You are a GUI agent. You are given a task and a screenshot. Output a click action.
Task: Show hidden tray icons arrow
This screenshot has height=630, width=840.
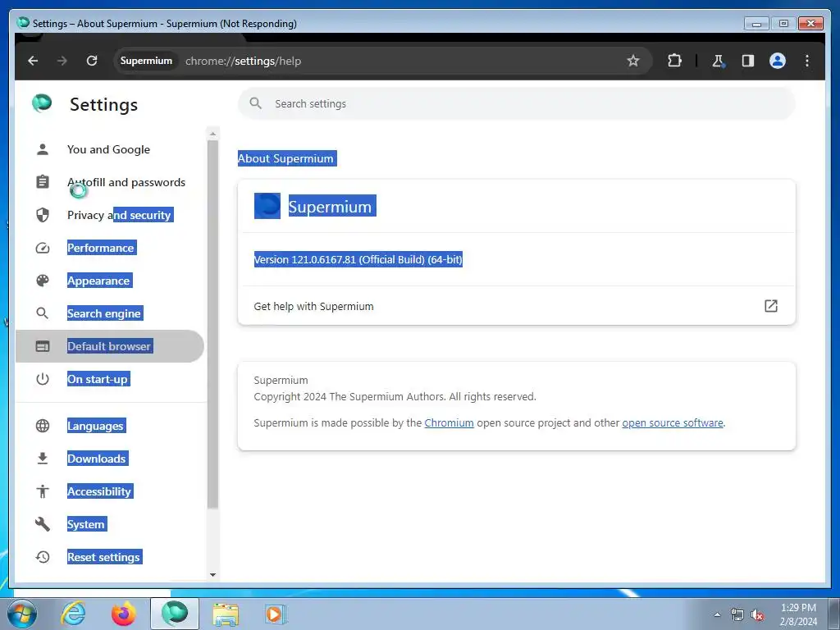coord(717,614)
